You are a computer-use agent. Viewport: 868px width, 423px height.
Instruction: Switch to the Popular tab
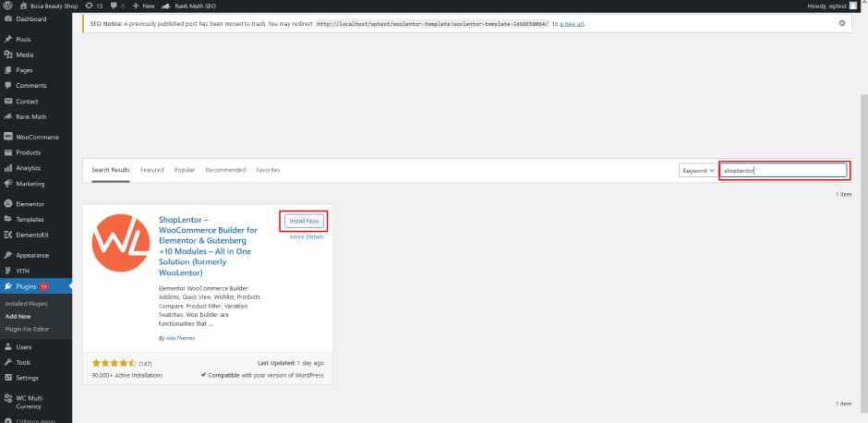[185, 170]
